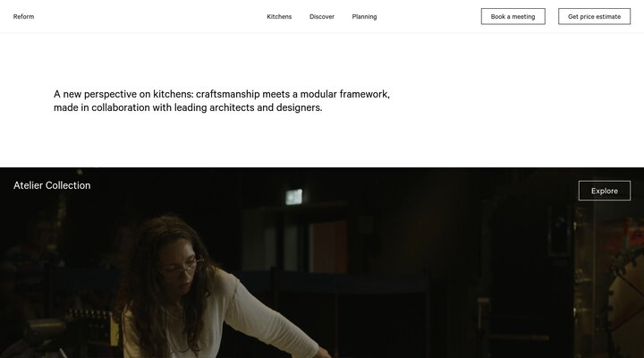Click the Get price estimate button

(x=594, y=16)
